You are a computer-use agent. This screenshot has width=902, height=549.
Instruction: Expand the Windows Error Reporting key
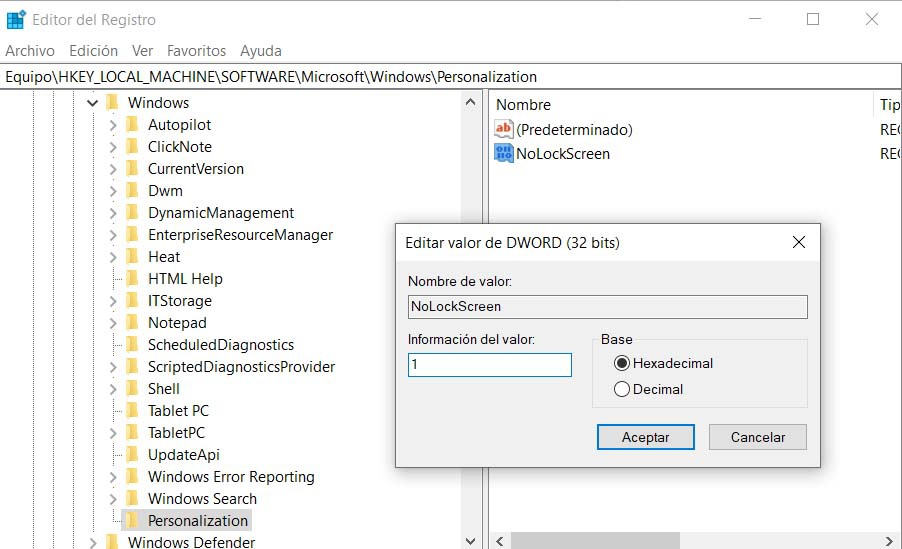[113, 477]
